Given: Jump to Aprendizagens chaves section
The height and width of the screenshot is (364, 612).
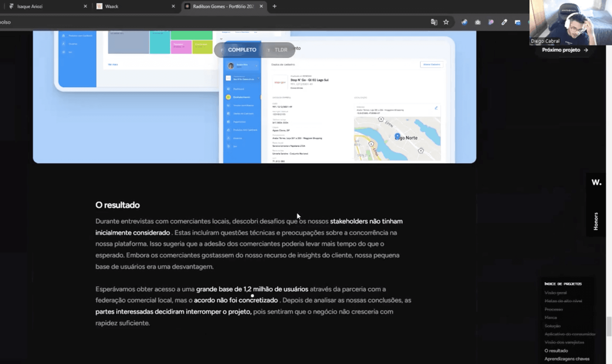Looking at the screenshot, I should pos(566,359).
